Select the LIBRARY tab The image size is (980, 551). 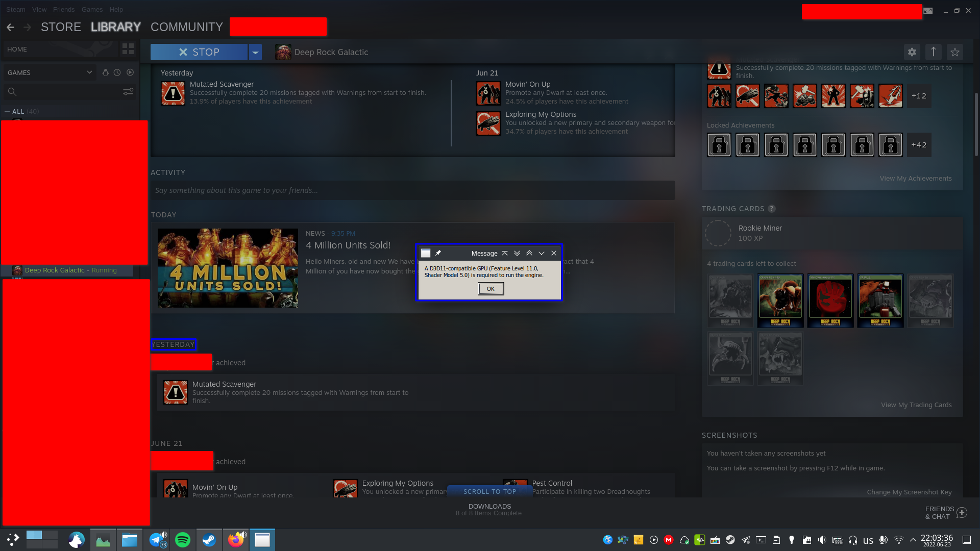click(116, 27)
